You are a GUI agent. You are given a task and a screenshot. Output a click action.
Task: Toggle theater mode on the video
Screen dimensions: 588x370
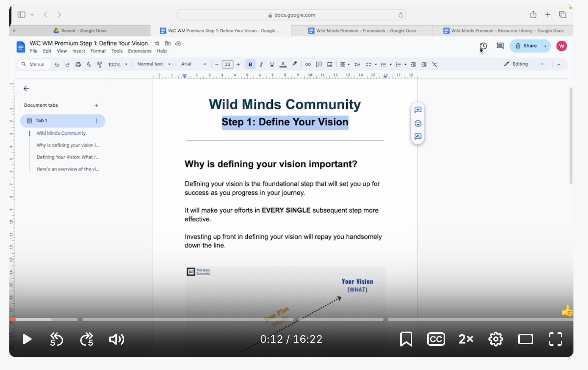(526, 339)
